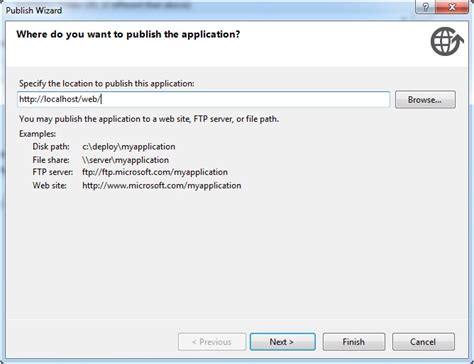This screenshot has width=474, height=364.
Task: Click the 'Specify the location' label
Action: click(x=107, y=84)
